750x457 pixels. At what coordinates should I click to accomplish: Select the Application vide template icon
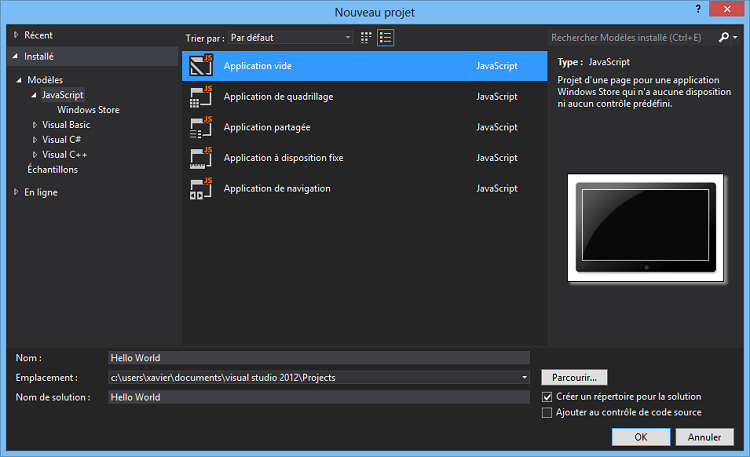[201, 66]
